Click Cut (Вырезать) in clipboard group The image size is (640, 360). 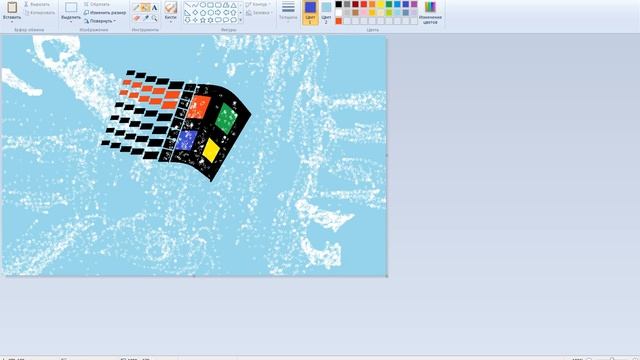point(37,4)
